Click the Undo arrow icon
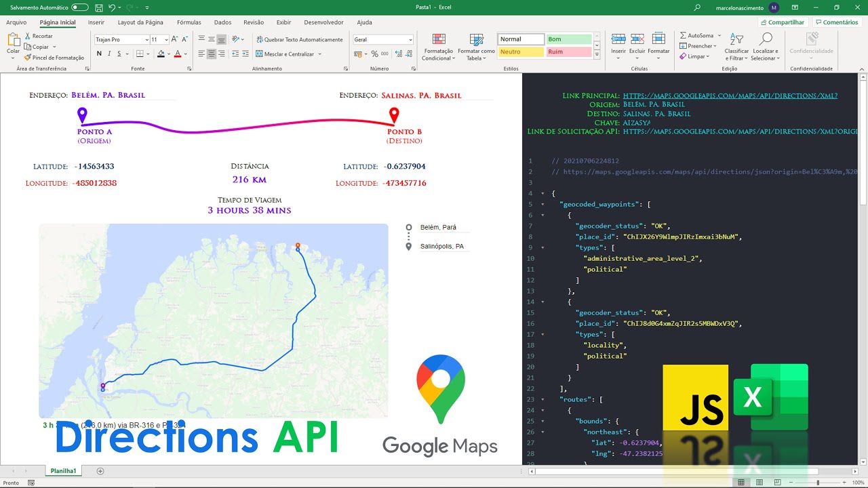Screen dimensions: 868x488 [113, 7]
